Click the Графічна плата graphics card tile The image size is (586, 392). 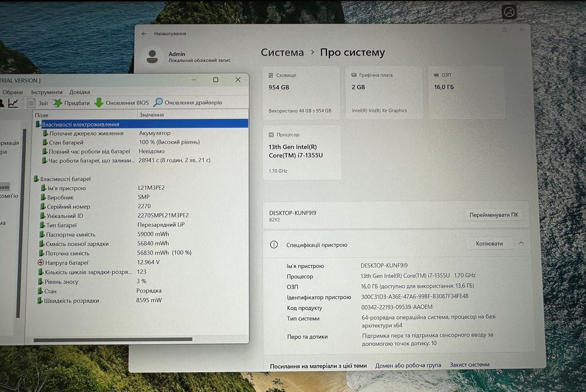coord(384,93)
